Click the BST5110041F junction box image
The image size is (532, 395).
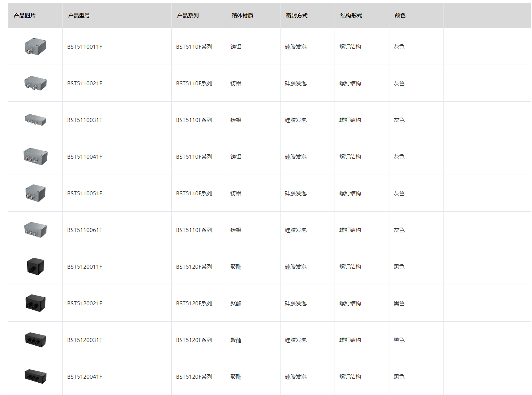(35, 156)
